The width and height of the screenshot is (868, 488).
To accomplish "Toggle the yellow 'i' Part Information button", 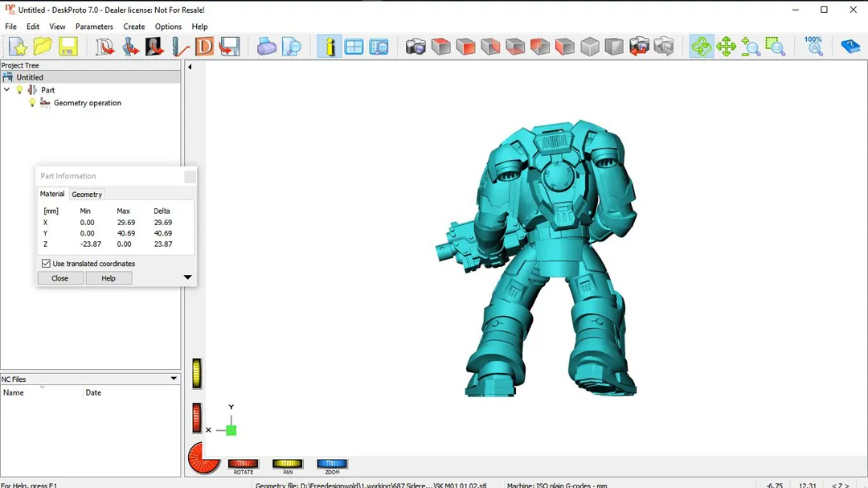I will pyautogui.click(x=329, y=47).
